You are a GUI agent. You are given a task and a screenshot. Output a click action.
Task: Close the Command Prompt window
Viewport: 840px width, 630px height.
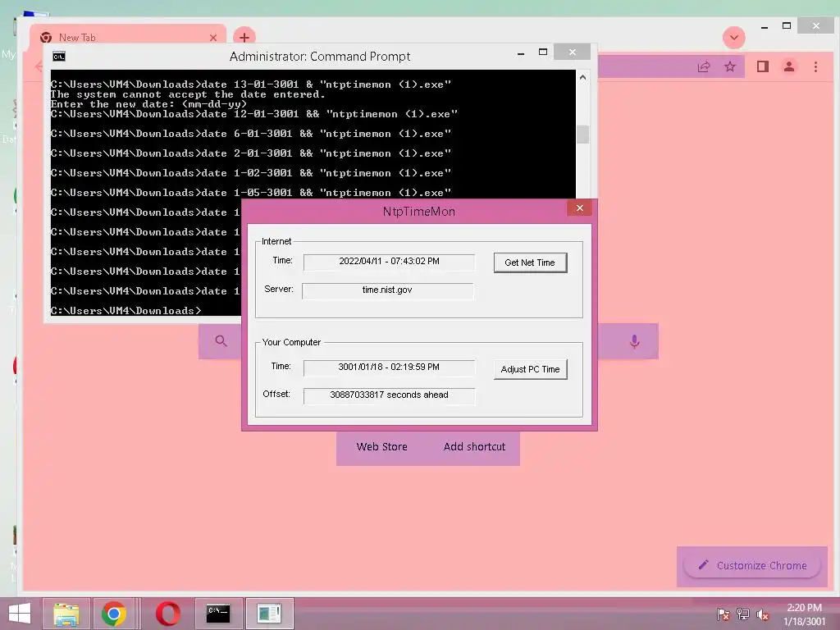[x=572, y=52]
